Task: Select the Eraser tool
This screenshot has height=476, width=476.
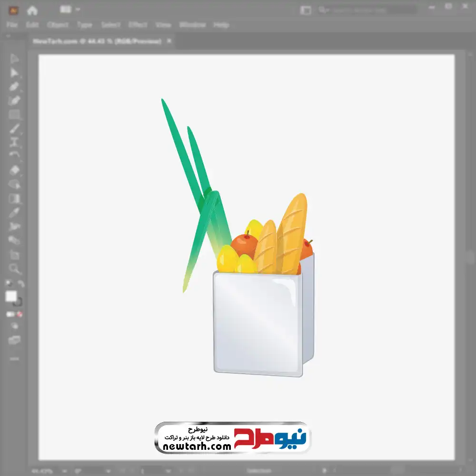Action: (x=14, y=170)
